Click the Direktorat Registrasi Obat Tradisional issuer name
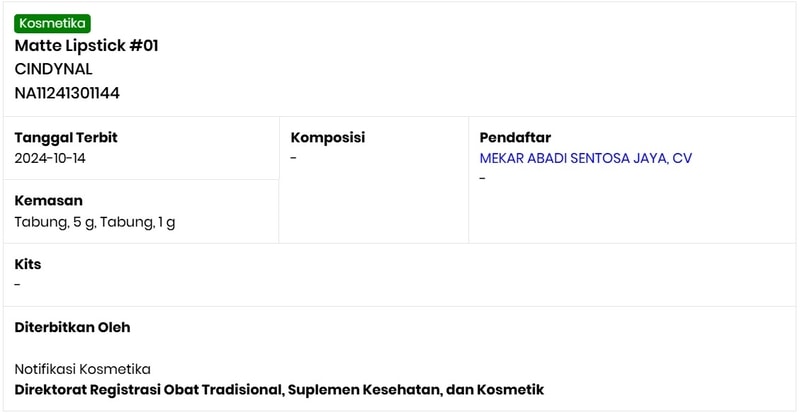This screenshot has width=800, height=415. (279, 389)
